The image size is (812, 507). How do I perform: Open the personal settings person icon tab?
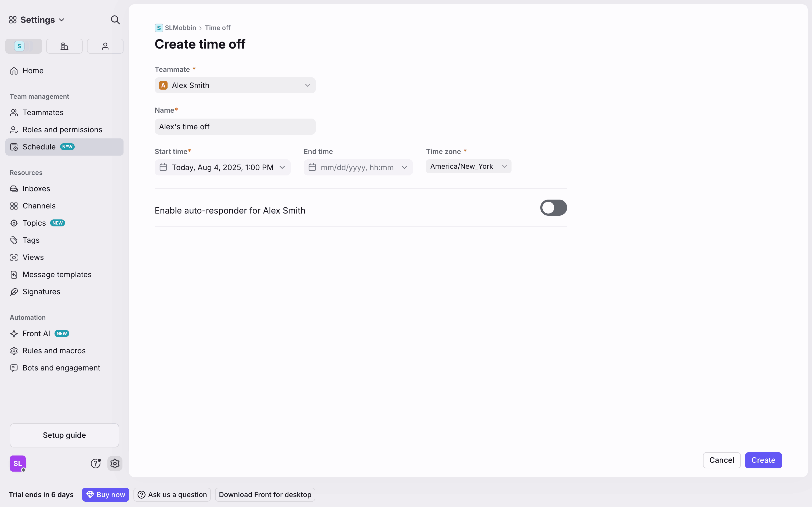click(x=105, y=46)
